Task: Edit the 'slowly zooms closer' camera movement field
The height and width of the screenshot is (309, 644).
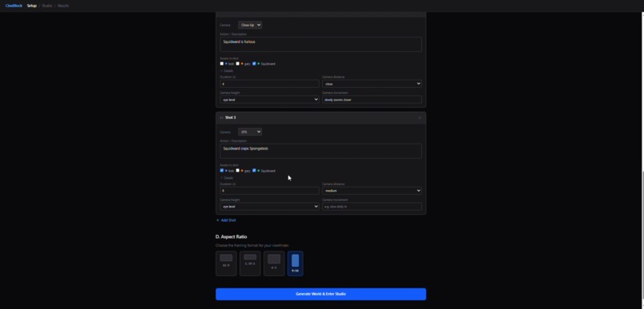Action: (x=372, y=100)
